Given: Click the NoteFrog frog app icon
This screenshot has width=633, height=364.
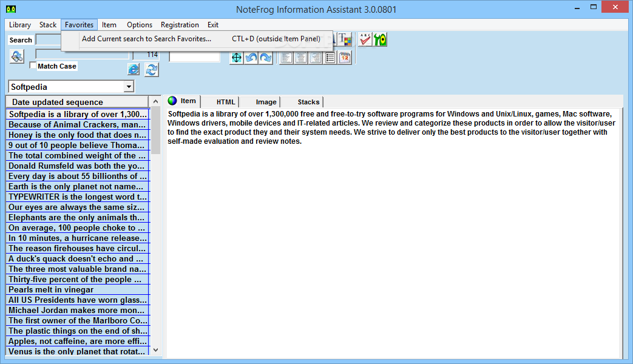Looking at the screenshot, I should pos(11,9).
